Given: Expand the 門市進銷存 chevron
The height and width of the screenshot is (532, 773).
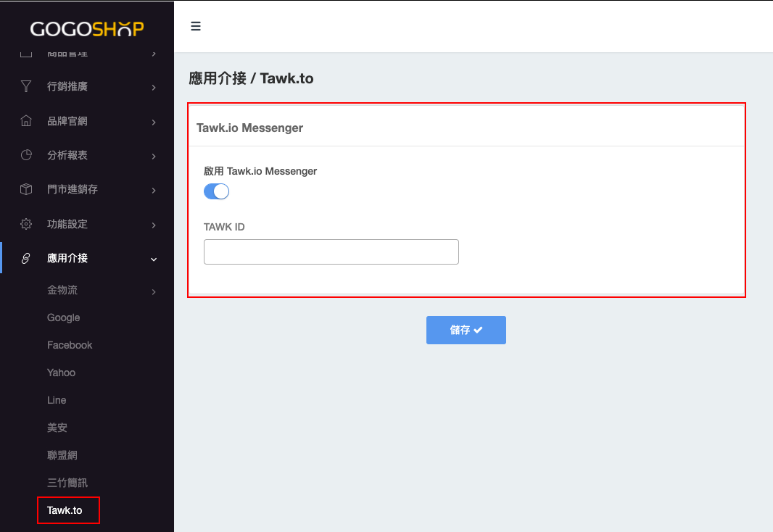Looking at the screenshot, I should (154, 191).
